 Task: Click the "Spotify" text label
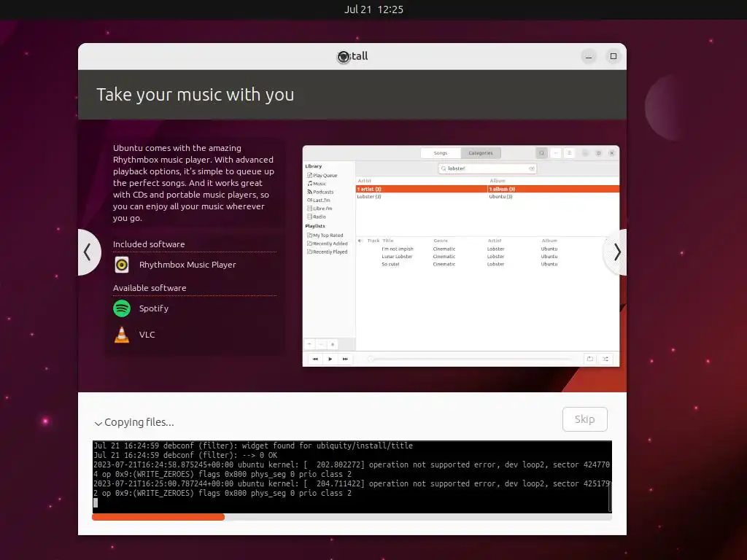[153, 308]
